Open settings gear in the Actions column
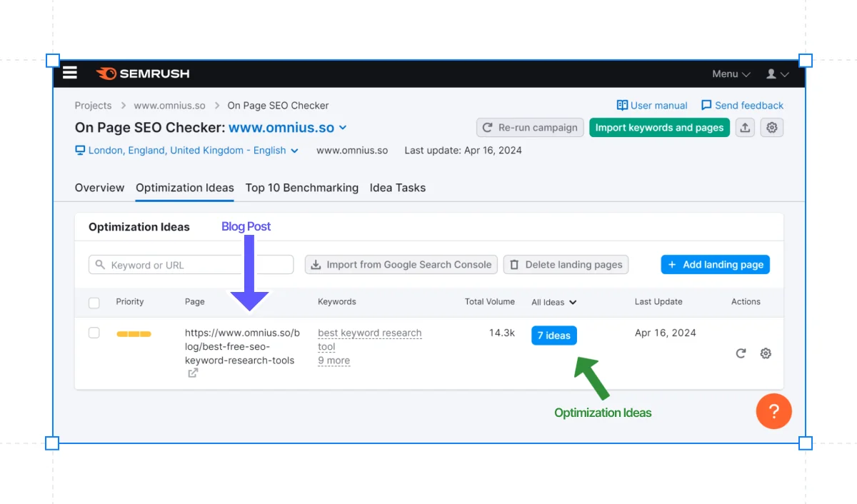Image resolution: width=857 pixels, height=504 pixels. [x=766, y=353]
